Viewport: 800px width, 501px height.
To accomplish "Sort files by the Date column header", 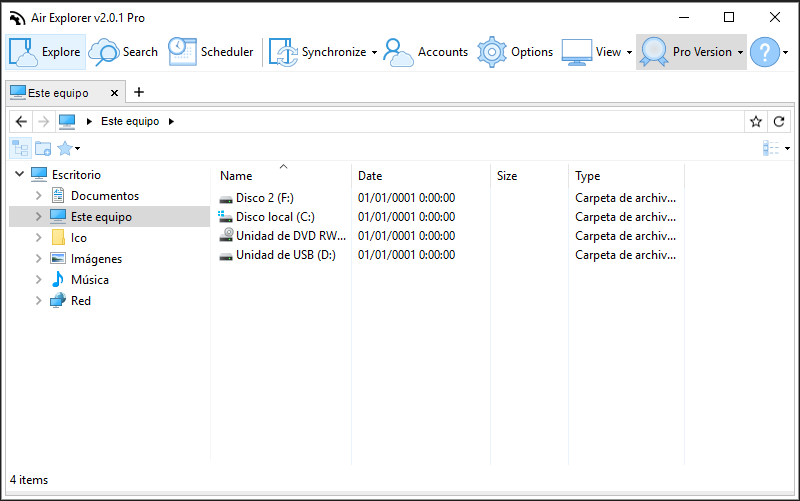I will [370, 176].
